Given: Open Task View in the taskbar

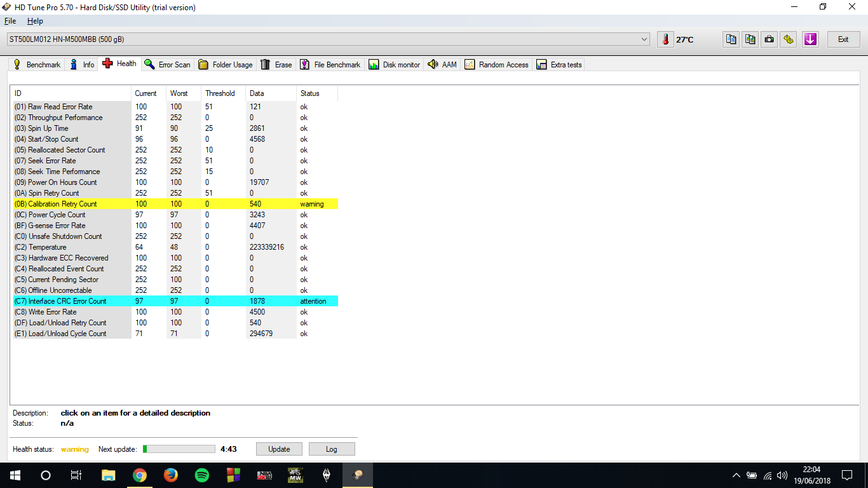Looking at the screenshot, I should [76, 475].
